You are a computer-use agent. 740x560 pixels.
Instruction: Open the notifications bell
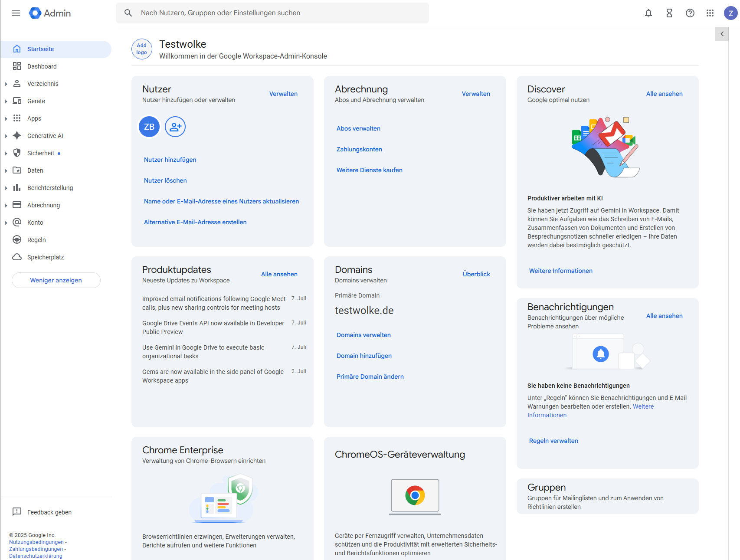pyautogui.click(x=648, y=13)
